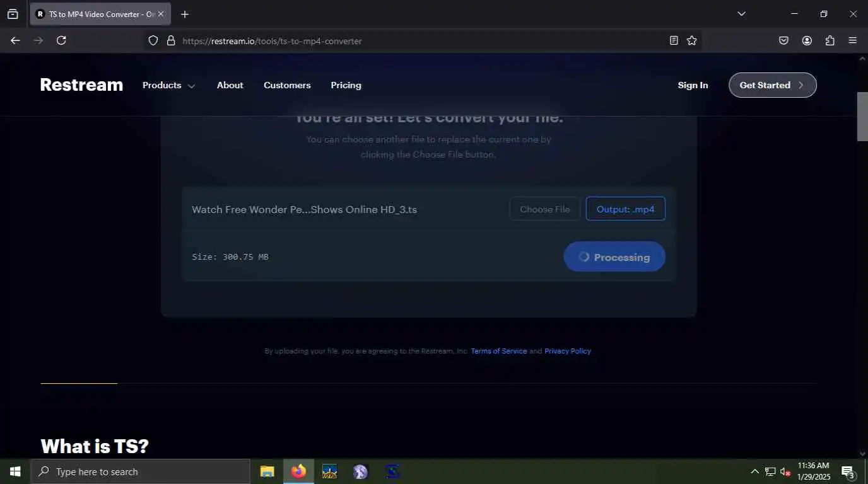Open File Explorer from the taskbar
Screen dimensions: 868x484
pos(267,471)
